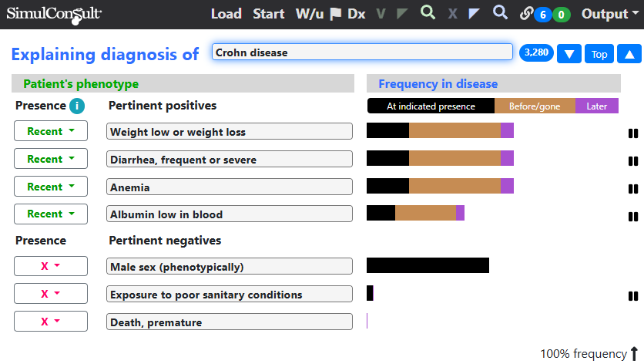This screenshot has width=644, height=364.
Task: Click the chain link icon
Action: pyautogui.click(x=526, y=14)
